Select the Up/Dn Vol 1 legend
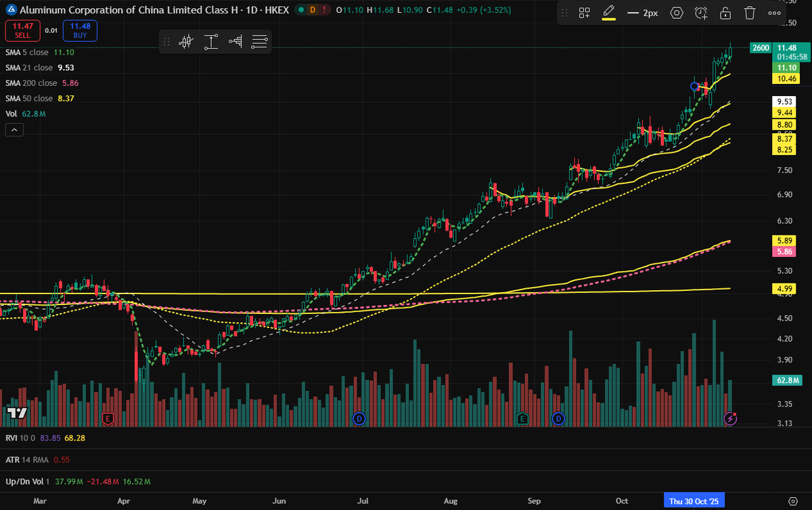The width and height of the screenshot is (812, 510). pyautogui.click(x=78, y=481)
